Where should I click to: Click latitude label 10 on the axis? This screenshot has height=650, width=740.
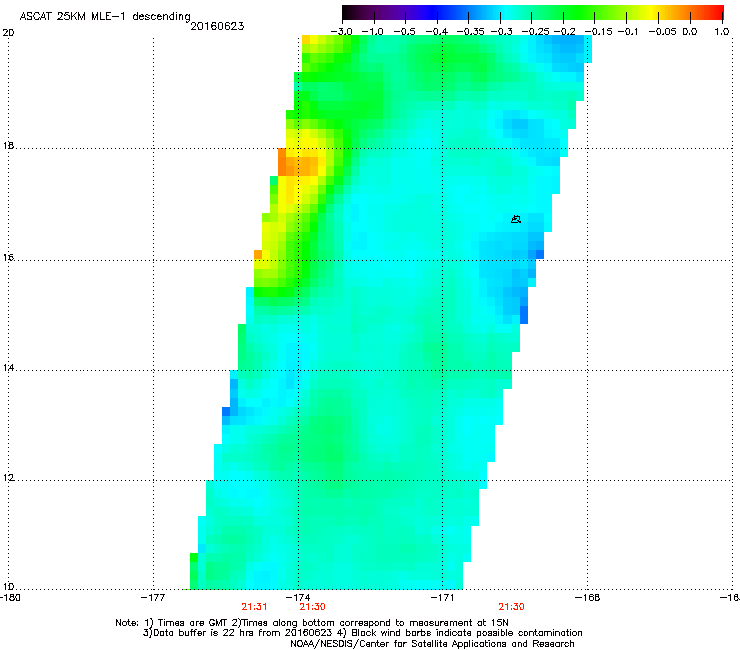(x=8, y=587)
